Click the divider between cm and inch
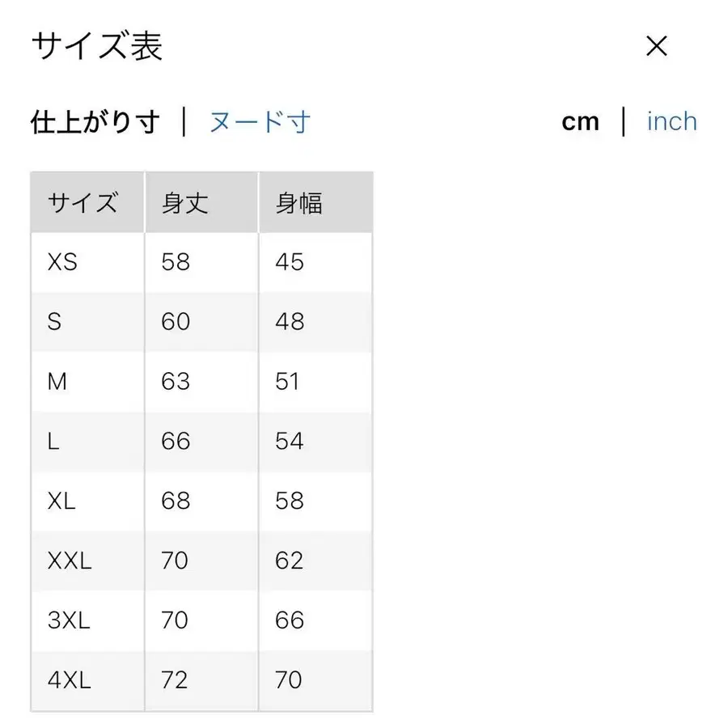Image resolution: width=728 pixels, height=728 pixels. (x=624, y=121)
